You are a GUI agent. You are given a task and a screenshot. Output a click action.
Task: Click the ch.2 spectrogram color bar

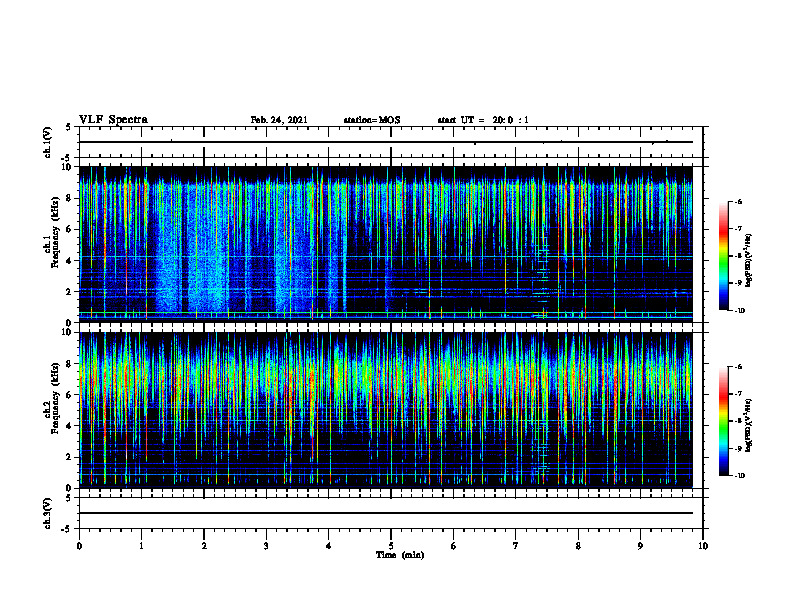[724, 421]
